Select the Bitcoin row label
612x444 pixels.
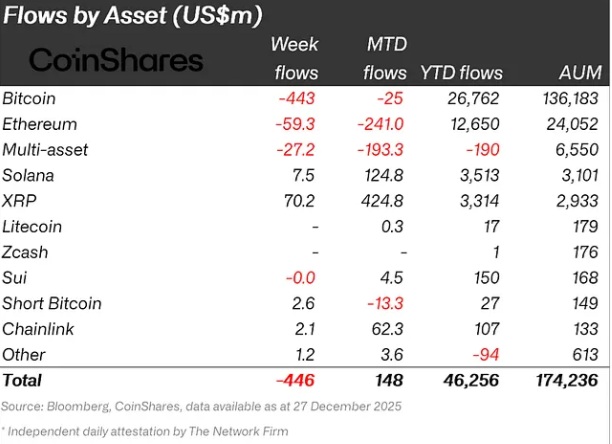click(29, 99)
